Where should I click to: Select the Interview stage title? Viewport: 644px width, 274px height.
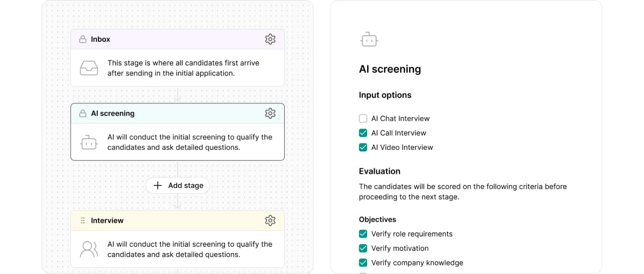tap(107, 220)
